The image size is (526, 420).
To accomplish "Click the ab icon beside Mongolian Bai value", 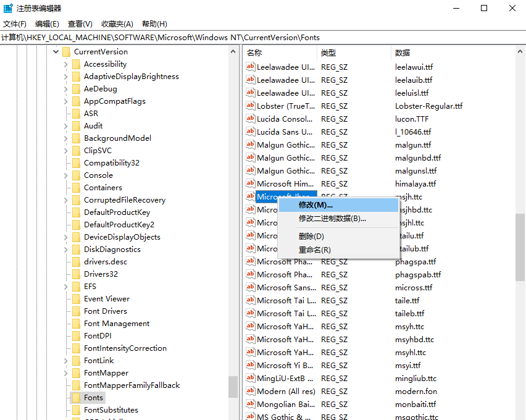I will click(250, 404).
